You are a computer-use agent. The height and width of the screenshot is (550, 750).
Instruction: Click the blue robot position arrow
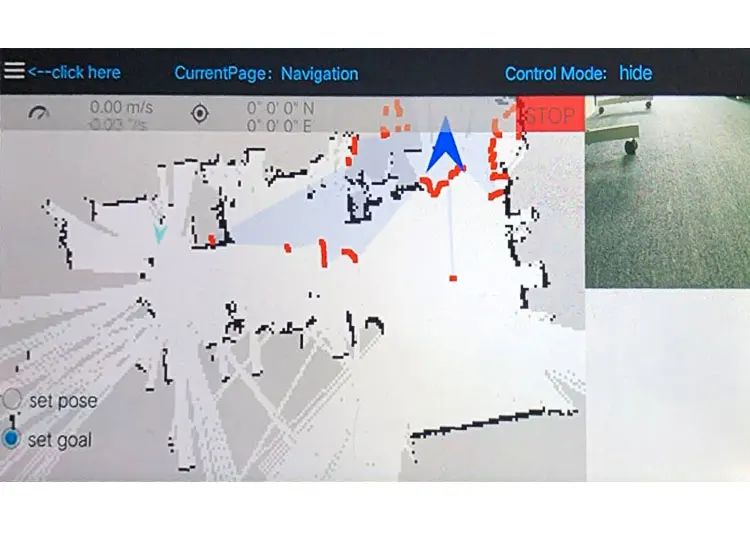tap(446, 146)
